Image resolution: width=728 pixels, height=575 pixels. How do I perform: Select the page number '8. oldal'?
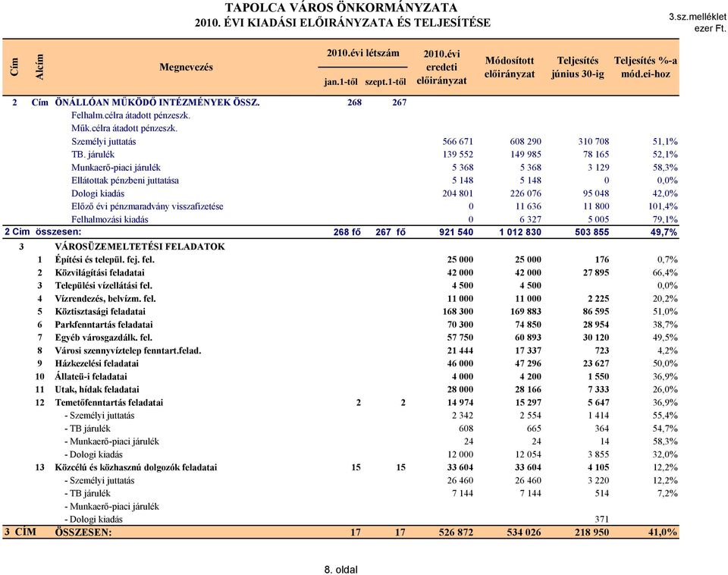click(340, 570)
